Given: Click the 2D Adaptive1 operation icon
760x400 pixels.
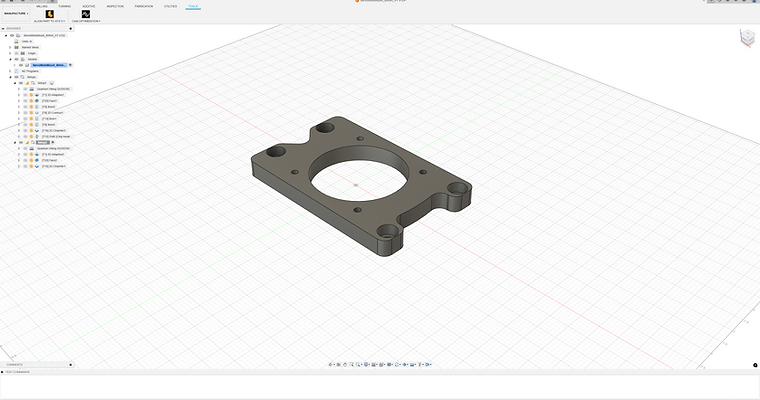Looking at the screenshot, I should pos(37,95).
